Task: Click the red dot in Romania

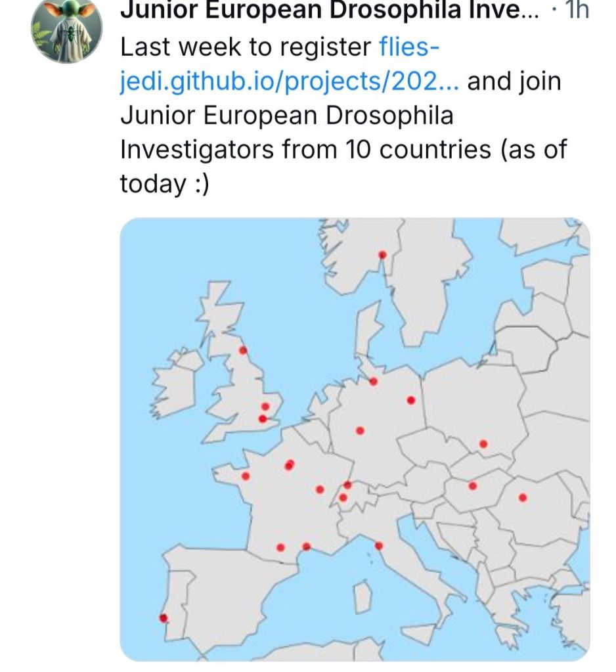Action: tap(523, 497)
